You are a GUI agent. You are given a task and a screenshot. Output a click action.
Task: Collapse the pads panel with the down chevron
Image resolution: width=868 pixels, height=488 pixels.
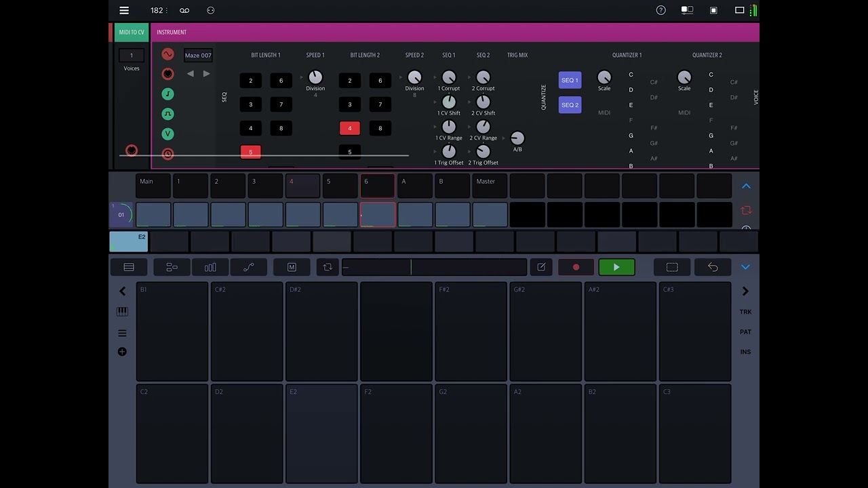745,267
